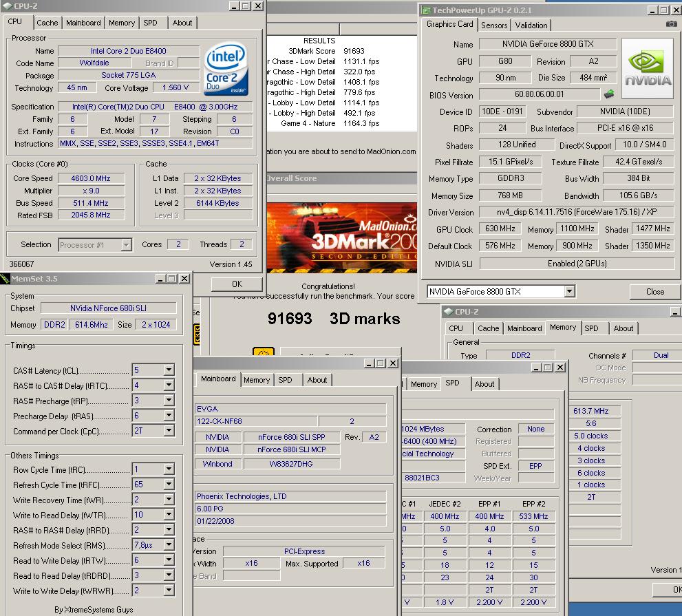Open the Processor #1 selection dropdown in CPU-Z
This screenshot has width=682, height=616.
point(126,245)
